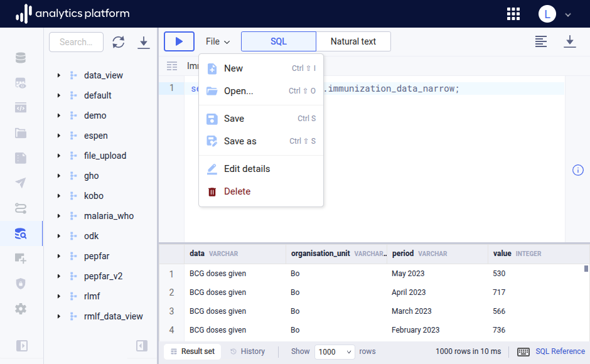This screenshot has height=364, width=590.
Task: Close the File dropdown menu
Action: click(x=218, y=41)
